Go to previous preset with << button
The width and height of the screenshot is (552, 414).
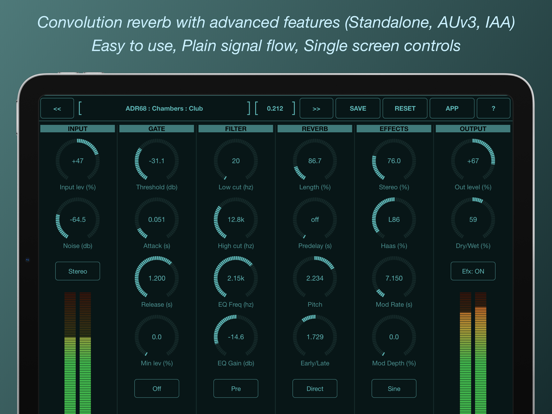point(57,108)
